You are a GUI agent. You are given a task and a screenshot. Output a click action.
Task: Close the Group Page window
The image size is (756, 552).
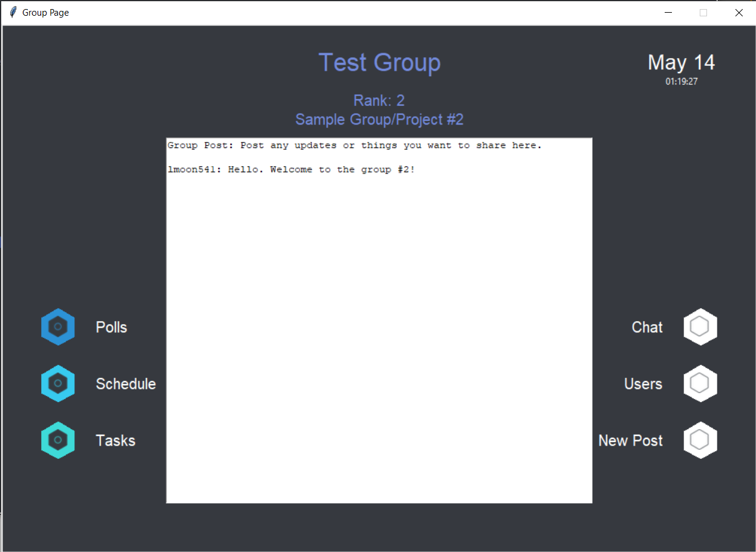(738, 13)
